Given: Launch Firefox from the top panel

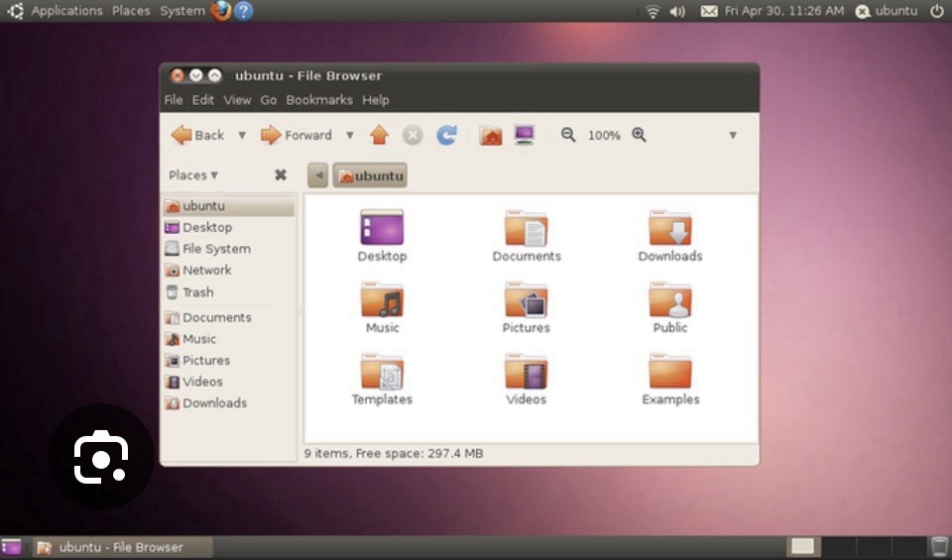Looking at the screenshot, I should [220, 10].
